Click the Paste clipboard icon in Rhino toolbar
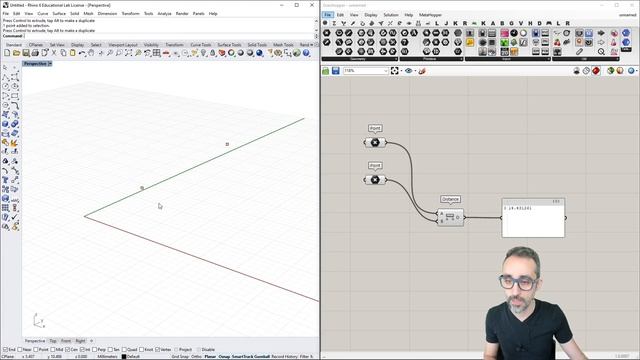 tap(73, 53)
